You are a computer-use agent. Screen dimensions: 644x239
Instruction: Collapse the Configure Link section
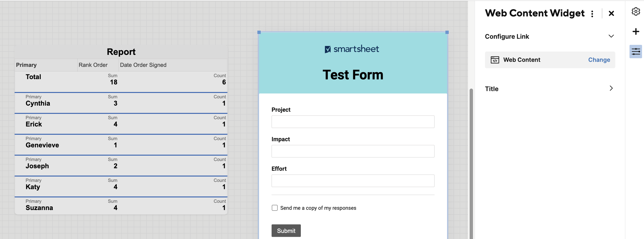point(611,36)
